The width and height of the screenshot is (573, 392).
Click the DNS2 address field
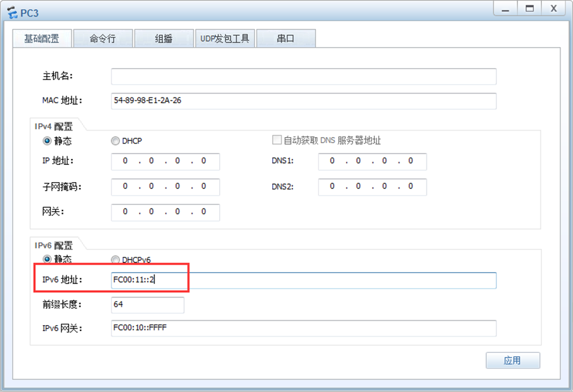(372, 187)
